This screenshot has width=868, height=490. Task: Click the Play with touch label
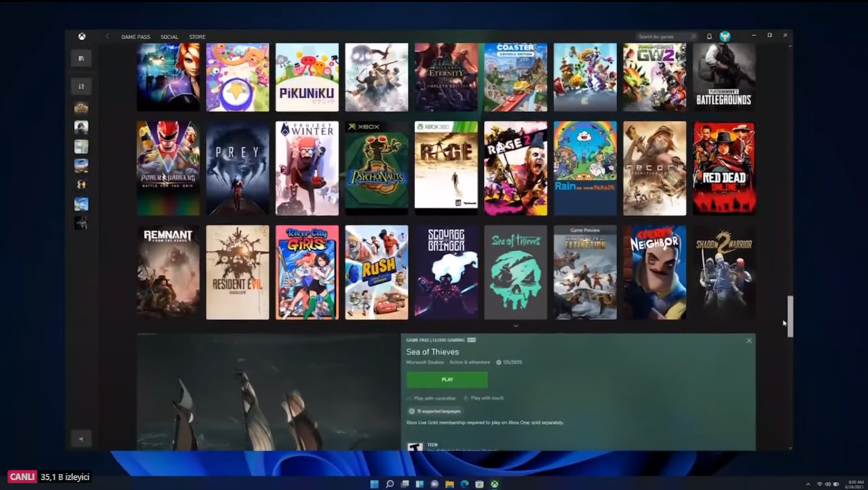(x=487, y=398)
